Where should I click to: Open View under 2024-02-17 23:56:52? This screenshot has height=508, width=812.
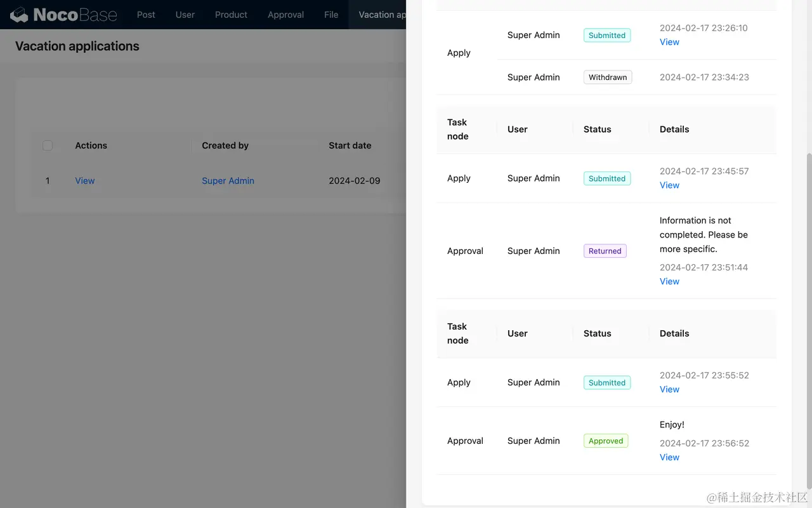pyautogui.click(x=669, y=457)
